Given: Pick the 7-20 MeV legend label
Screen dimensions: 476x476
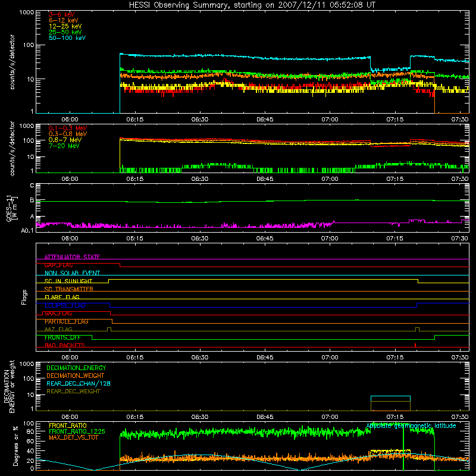Looking at the screenshot, I should (x=64, y=146).
